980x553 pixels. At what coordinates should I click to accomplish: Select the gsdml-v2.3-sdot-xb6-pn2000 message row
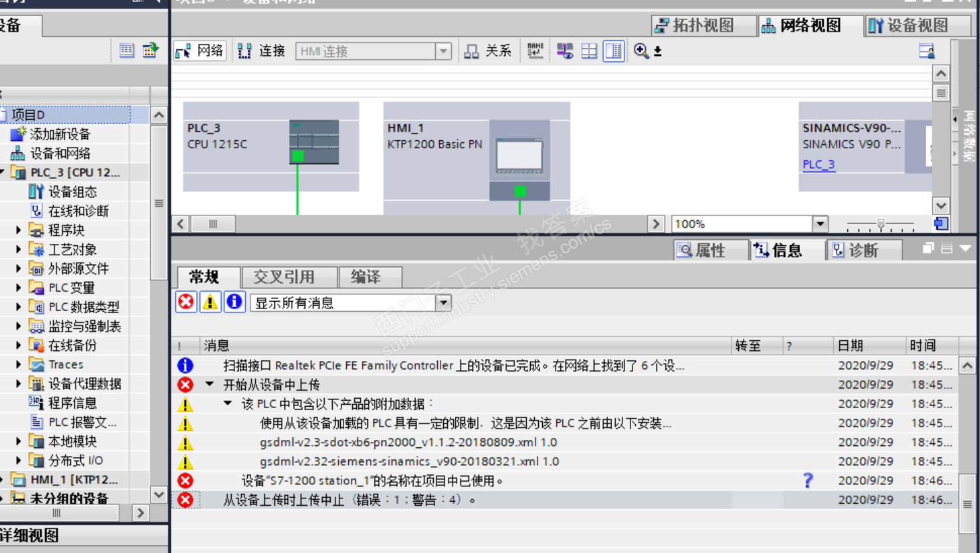point(564,443)
